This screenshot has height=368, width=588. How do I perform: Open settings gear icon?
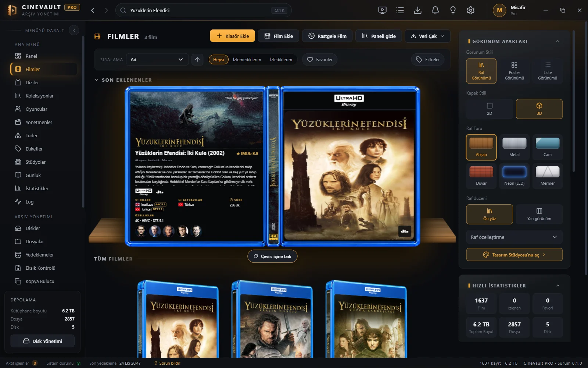[470, 10]
